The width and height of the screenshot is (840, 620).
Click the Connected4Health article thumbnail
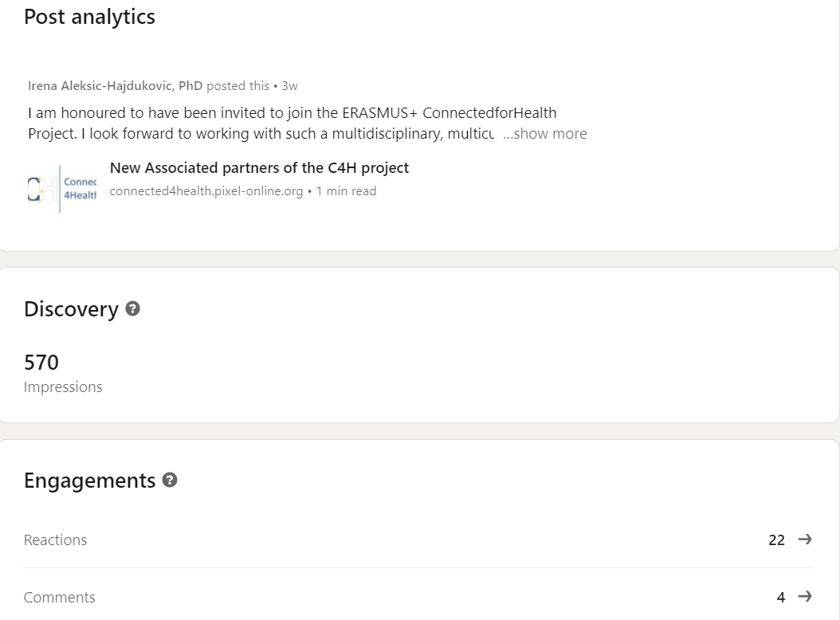62,189
